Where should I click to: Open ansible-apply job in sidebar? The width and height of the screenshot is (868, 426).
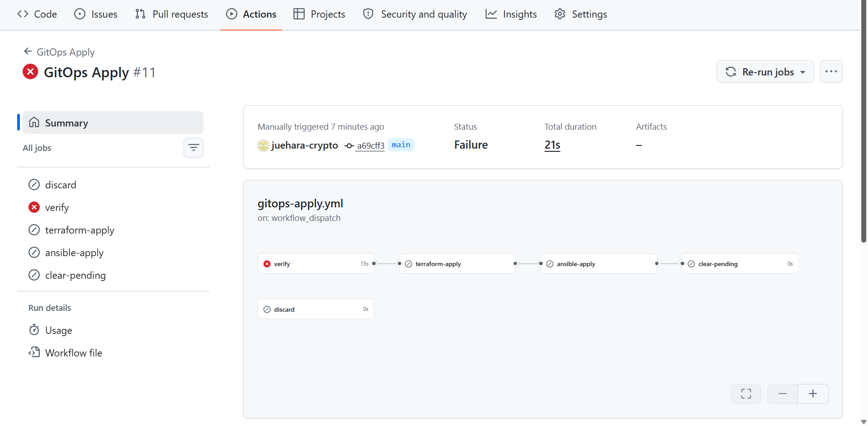tap(113, 253)
